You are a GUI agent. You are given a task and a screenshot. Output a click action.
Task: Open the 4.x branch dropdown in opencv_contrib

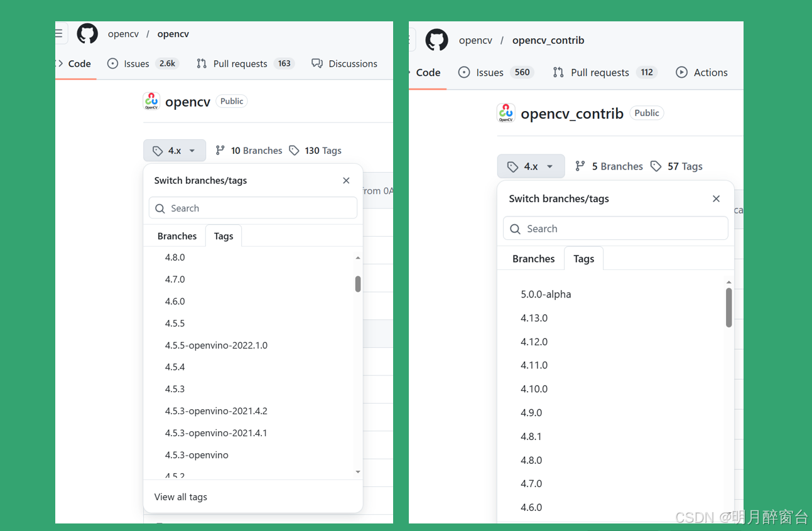[x=531, y=166]
